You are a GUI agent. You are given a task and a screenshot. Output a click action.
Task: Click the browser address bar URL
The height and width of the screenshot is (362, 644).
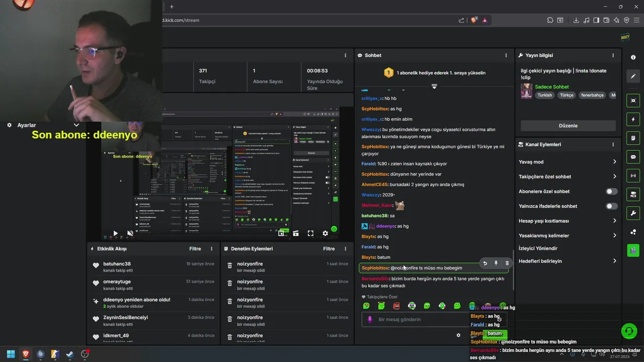tap(181, 20)
